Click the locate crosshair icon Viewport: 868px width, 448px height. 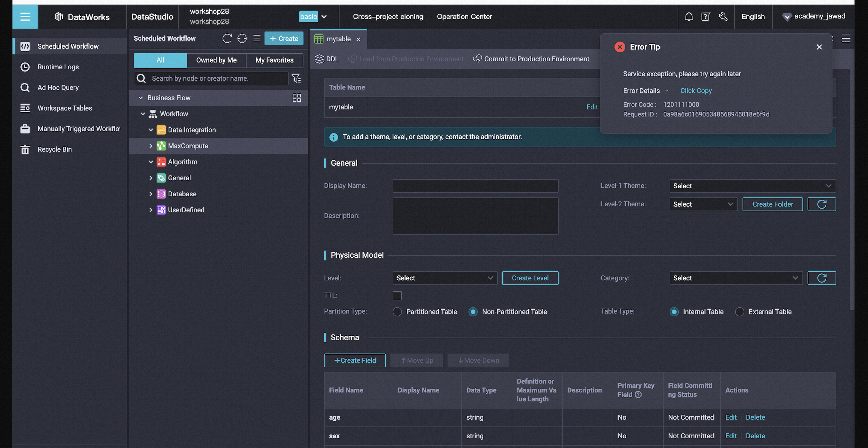pyautogui.click(x=242, y=39)
